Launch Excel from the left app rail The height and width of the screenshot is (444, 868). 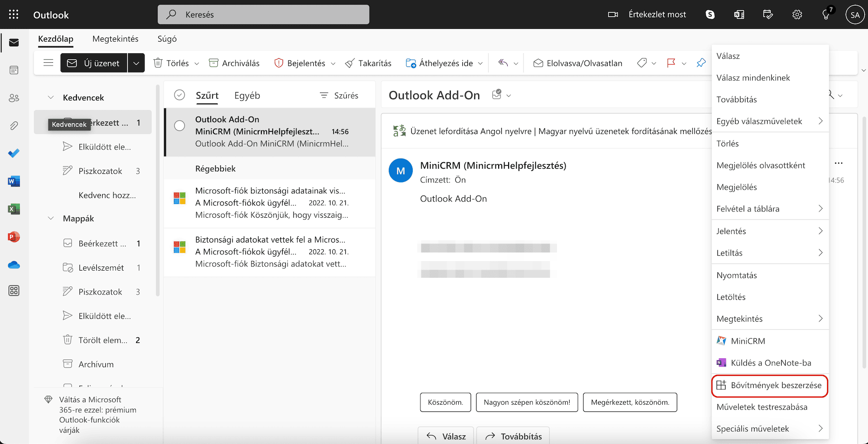point(14,209)
